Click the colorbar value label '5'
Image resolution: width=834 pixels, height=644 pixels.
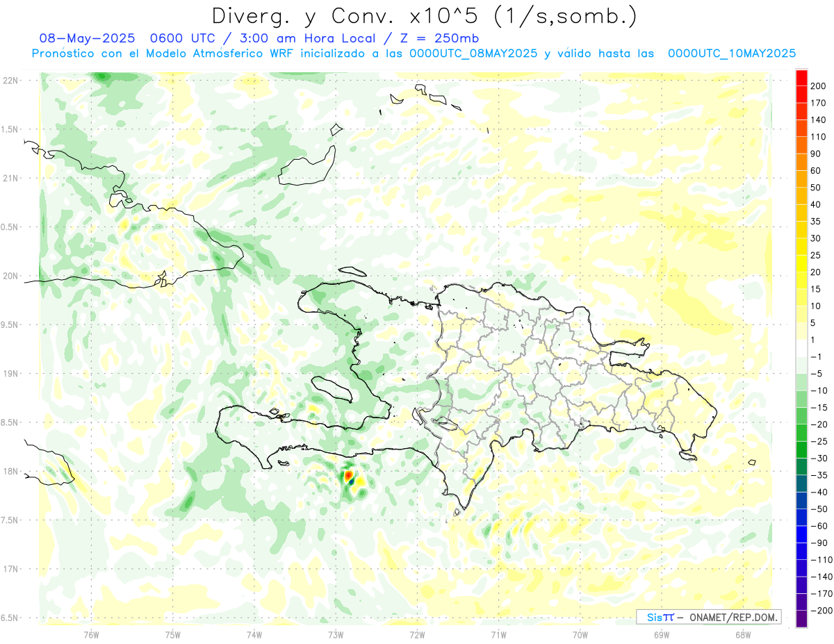click(814, 323)
